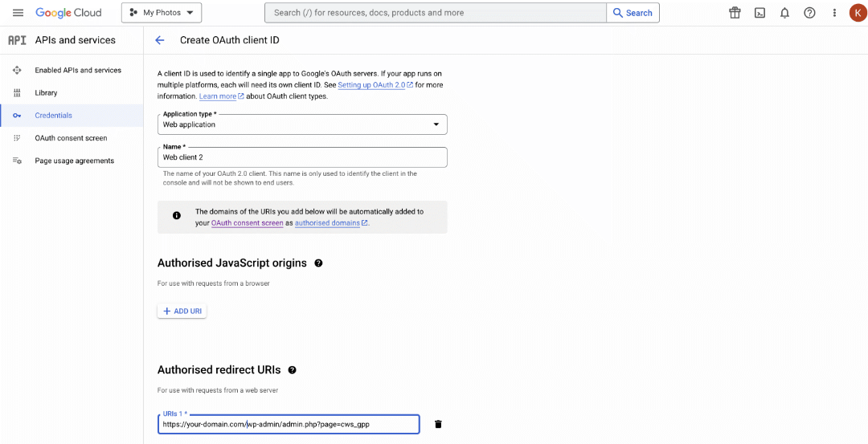Image resolution: width=868 pixels, height=444 pixels.
Task: Show help for Authorised redirect URIs
Action: coord(293,370)
